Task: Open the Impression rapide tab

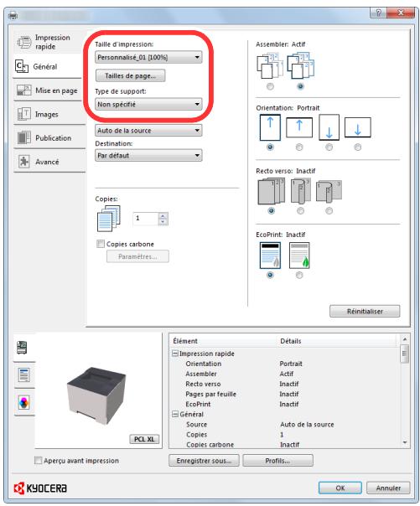Action: [49, 42]
